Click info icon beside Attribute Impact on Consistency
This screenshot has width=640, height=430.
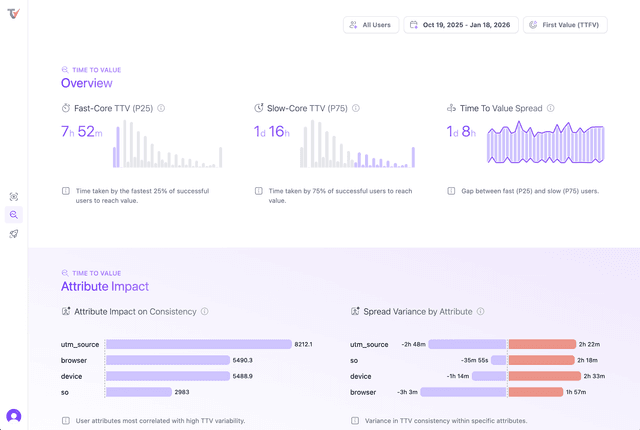pyautogui.click(x=205, y=312)
